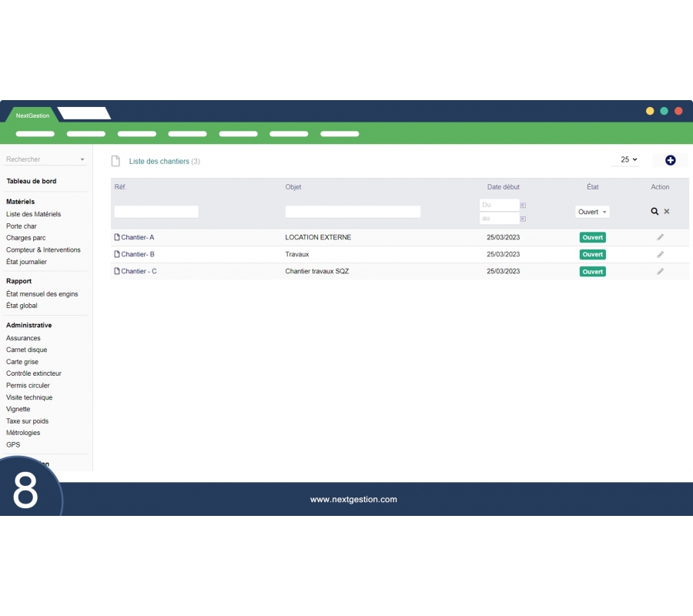Open calendar picker for 'Du' date
Image resolution: width=693 pixels, height=616 pixels.
pyautogui.click(x=523, y=206)
